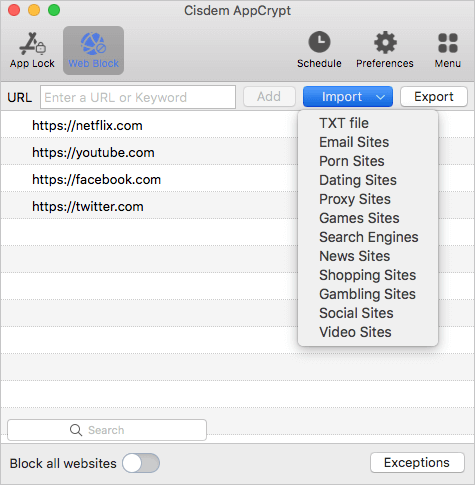Import the Email Sites list
This screenshot has height=485, width=475.
[354, 142]
